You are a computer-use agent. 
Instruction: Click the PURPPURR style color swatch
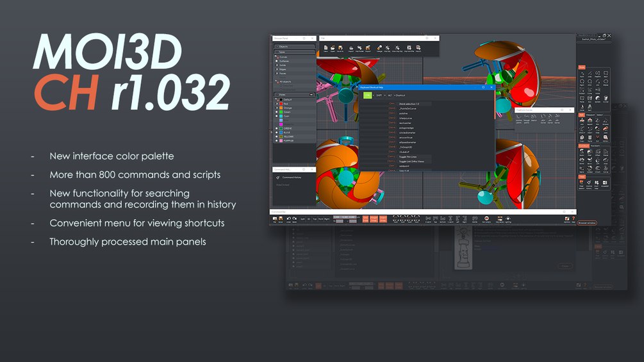point(281,140)
